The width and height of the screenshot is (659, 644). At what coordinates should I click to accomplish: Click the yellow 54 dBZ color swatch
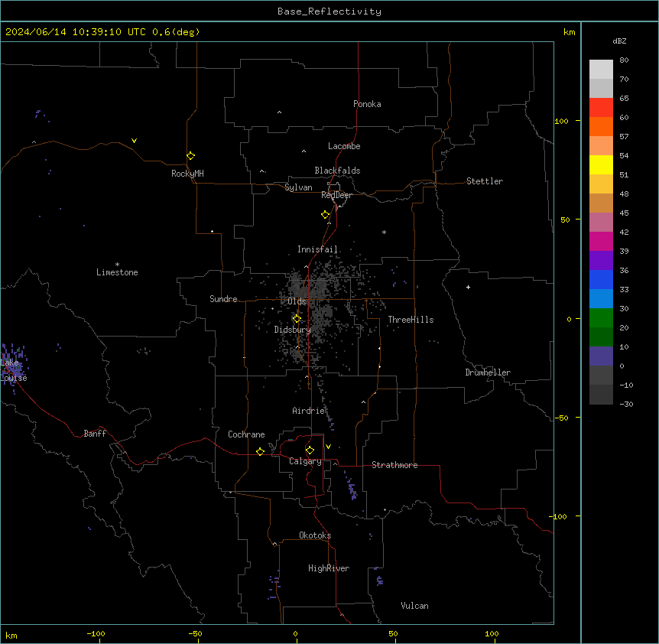click(601, 164)
